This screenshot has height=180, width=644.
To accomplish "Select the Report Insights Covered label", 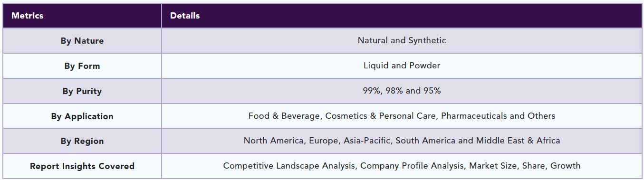I will coord(82,166).
